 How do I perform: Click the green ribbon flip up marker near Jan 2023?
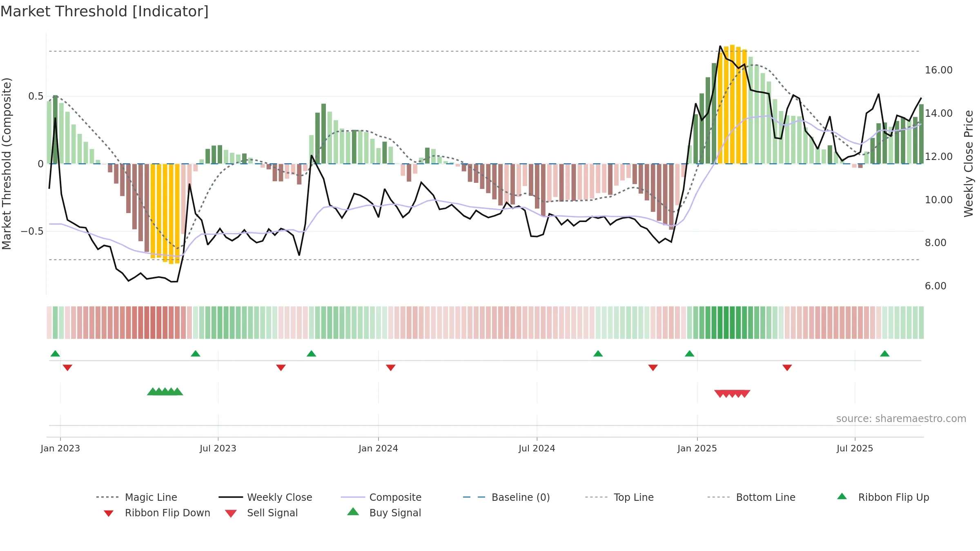pos(55,353)
